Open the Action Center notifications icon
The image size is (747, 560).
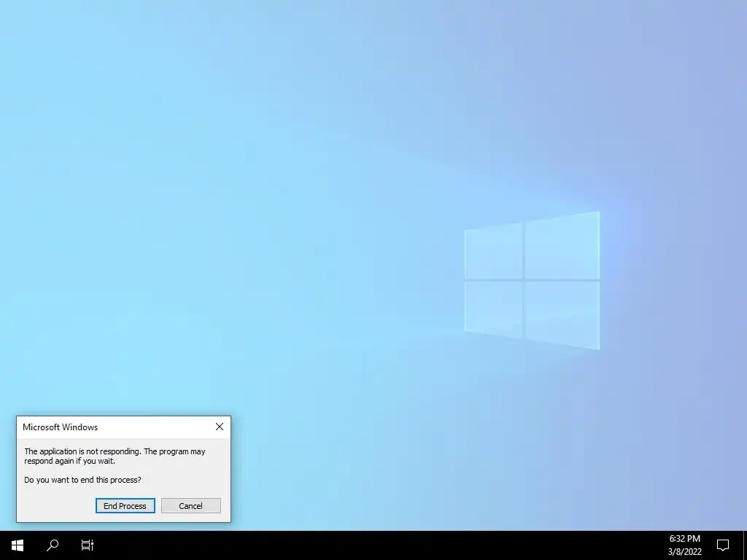pyautogui.click(x=723, y=545)
